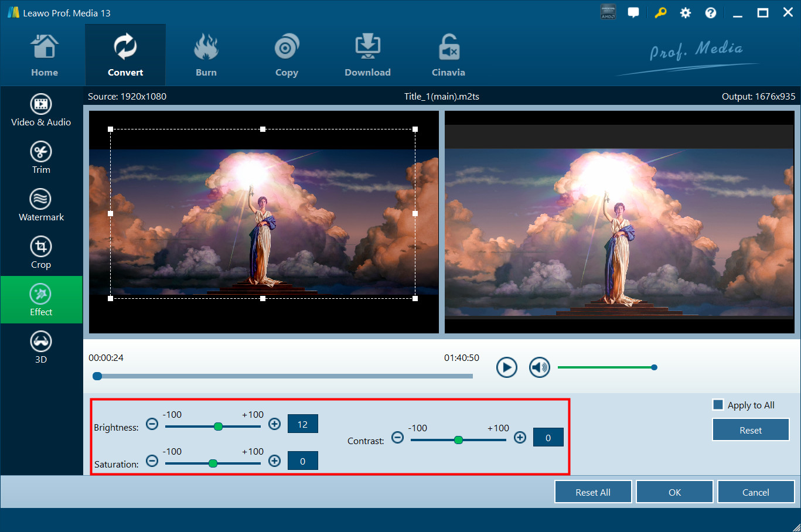801x532 pixels.
Task: Open the Trim tool in sidebar
Action: (41, 158)
